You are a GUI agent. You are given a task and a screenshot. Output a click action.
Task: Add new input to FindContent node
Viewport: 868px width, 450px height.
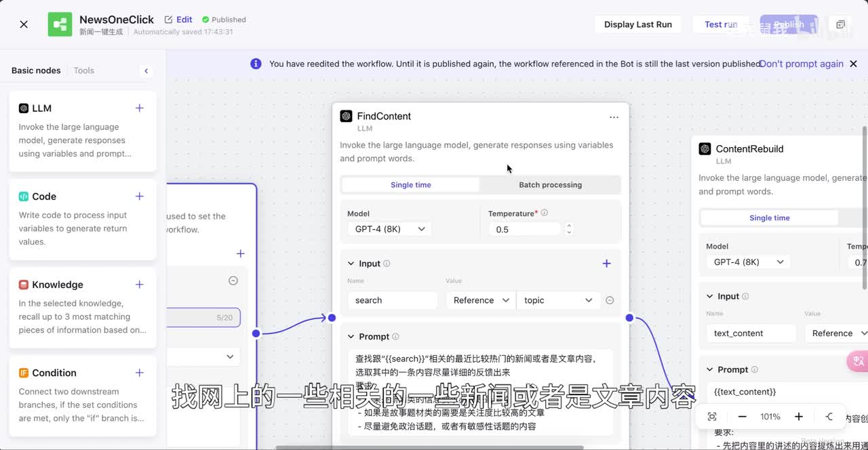(x=606, y=264)
